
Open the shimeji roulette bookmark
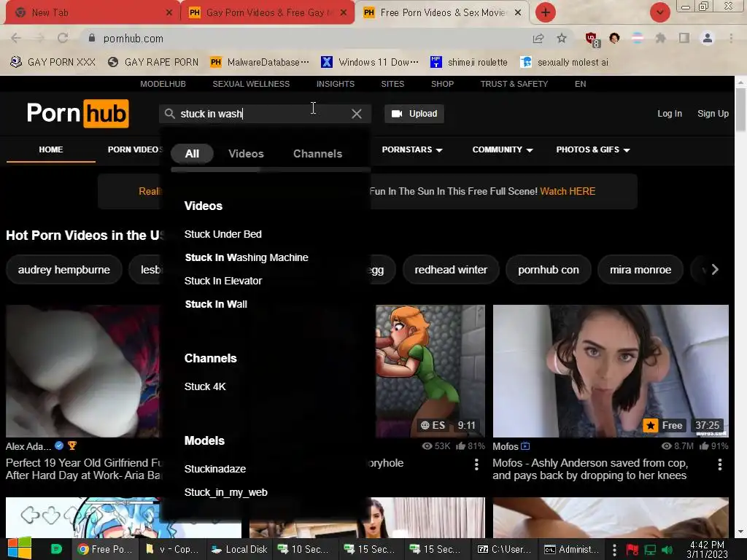click(x=469, y=63)
